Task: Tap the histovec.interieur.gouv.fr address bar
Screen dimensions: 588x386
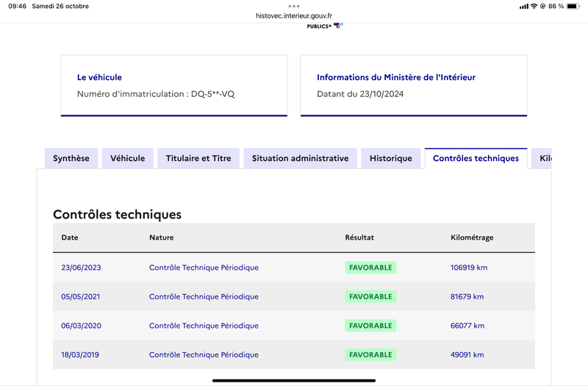Action: pyautogui.click(x=293, y=15)
